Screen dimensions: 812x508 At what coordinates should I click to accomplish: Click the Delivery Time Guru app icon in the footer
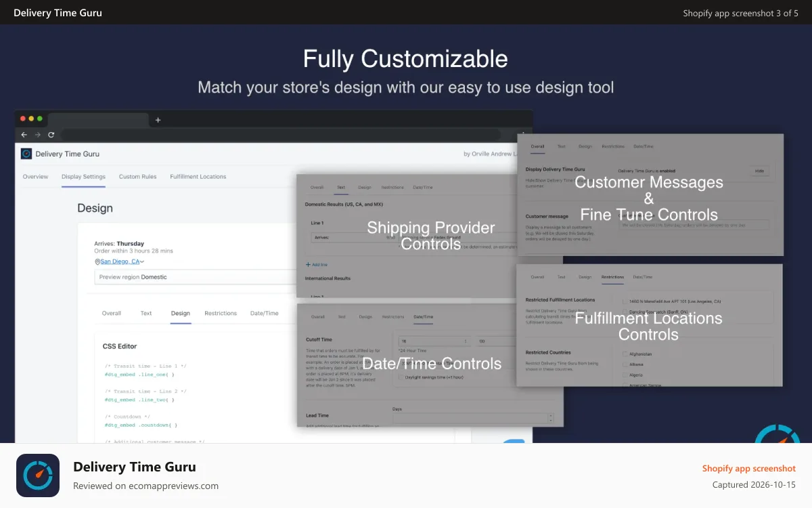pyautogui.click(x=38, y=475)
